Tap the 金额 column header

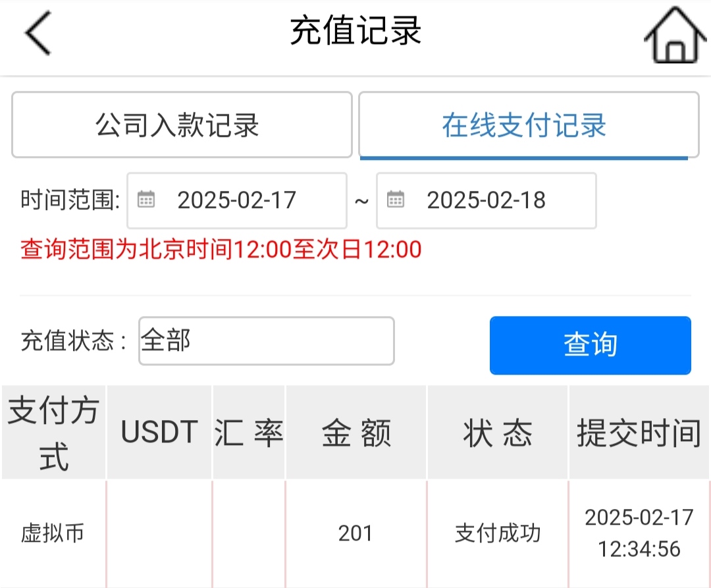point(356,433)
